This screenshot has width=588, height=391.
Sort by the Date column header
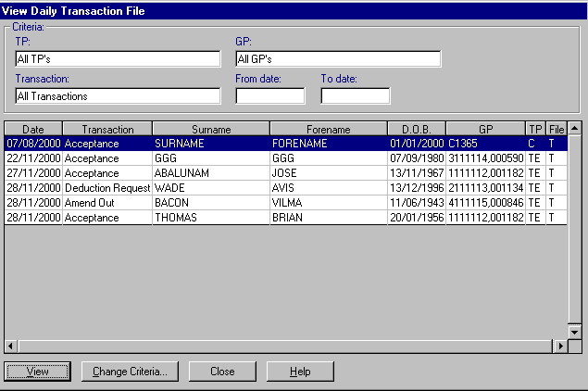[33, 129]
